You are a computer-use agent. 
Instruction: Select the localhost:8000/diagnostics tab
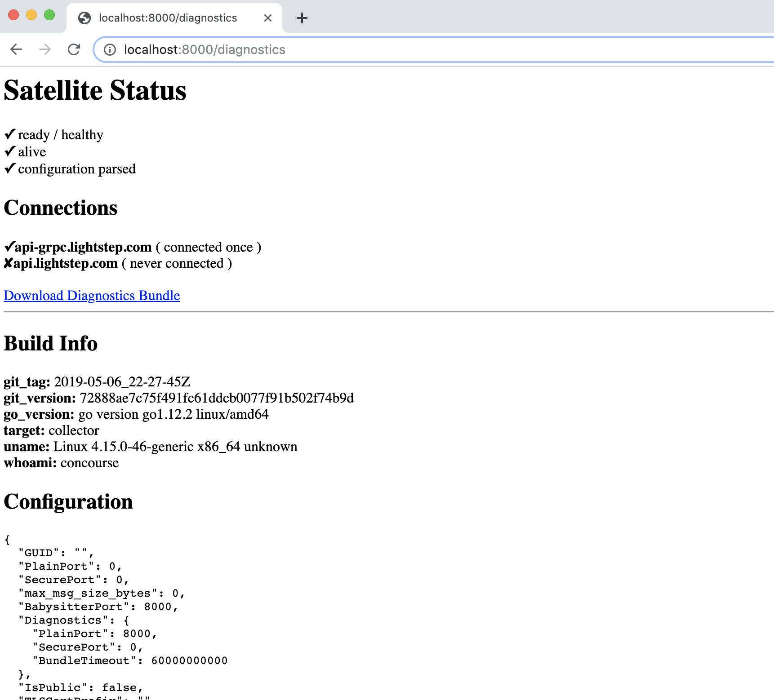pyautogui.click(x=168, y=18)
